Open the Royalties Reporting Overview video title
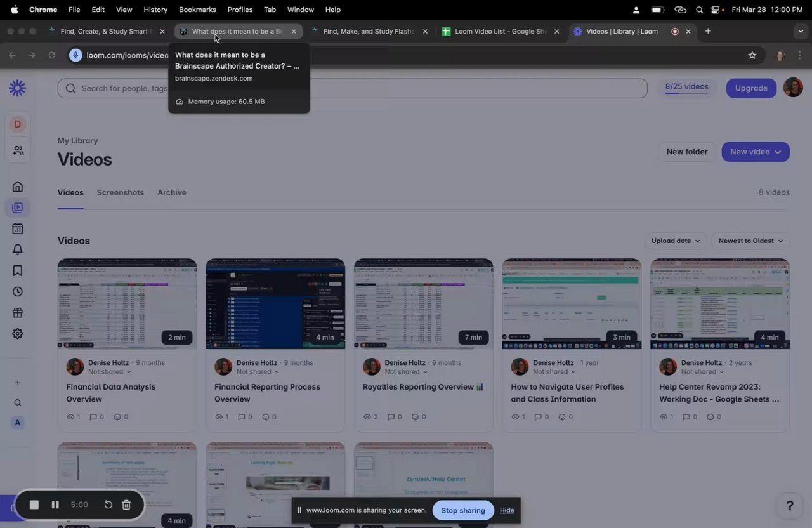This screenshot has width=812, height=528. [423, 386]
